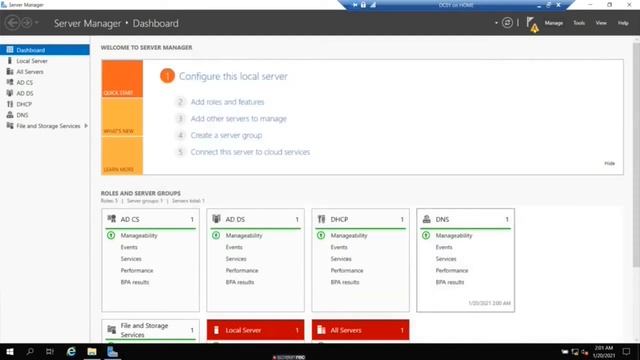
Task: Click the All Servers sidebar icon
Action: [x=10, y=71]
